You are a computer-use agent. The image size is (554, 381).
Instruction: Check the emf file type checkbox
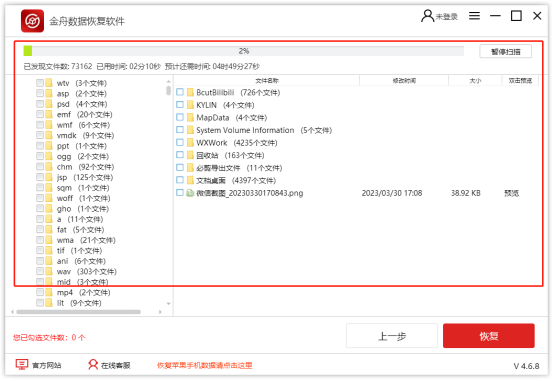tap(40, 114)
